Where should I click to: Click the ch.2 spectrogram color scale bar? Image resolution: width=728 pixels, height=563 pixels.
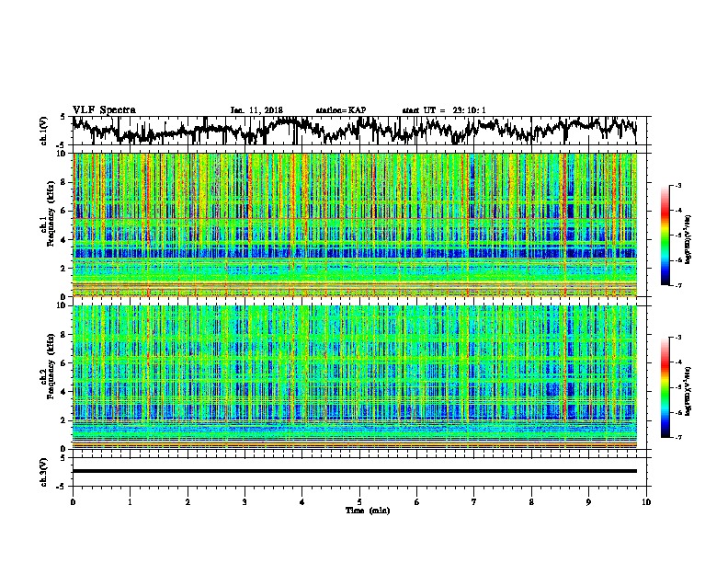(665, 387)
